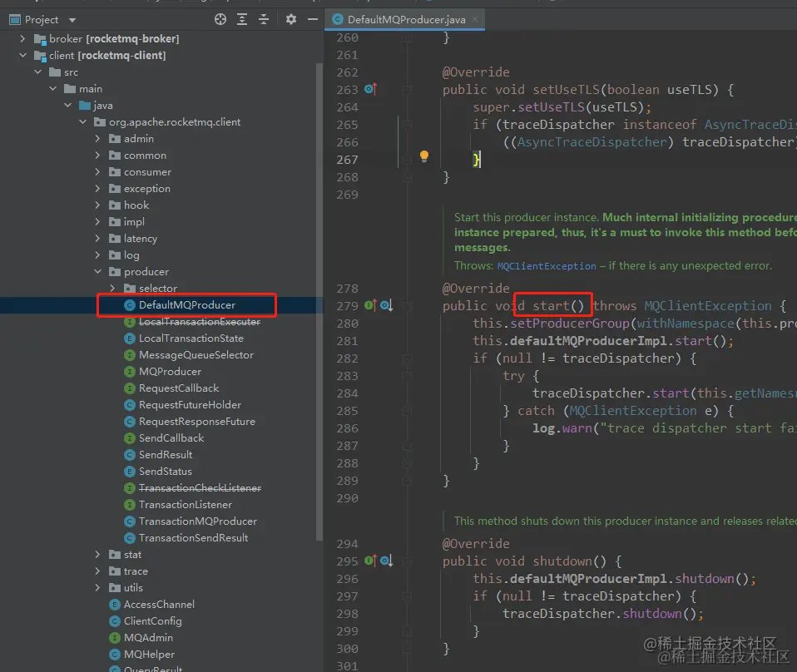797x672 pixels.
Task: Expand the admin package
Action: point(97,139)
